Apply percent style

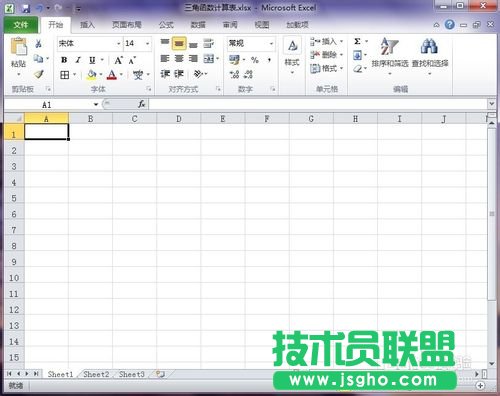tap(255, 60)
